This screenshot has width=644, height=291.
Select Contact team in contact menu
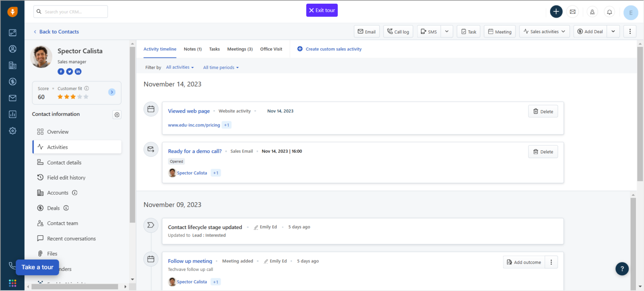(x=77, y=223)
